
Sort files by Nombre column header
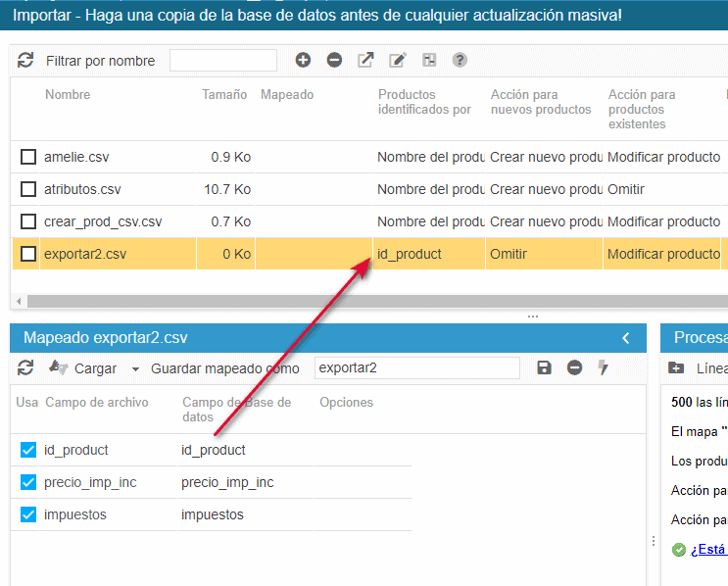[68, 95]
